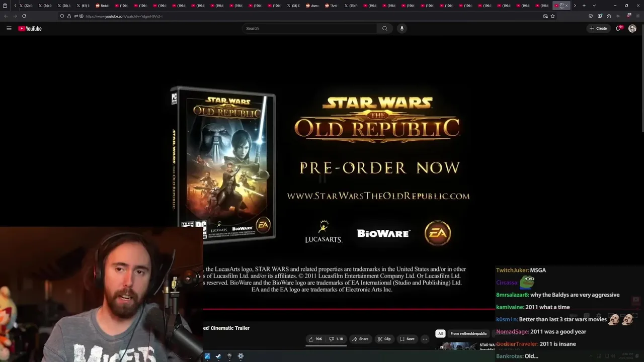The width and height of the screenshot is (644, 362).
Task: Switch to the X (61) tab
Action: tap(84, 6)
